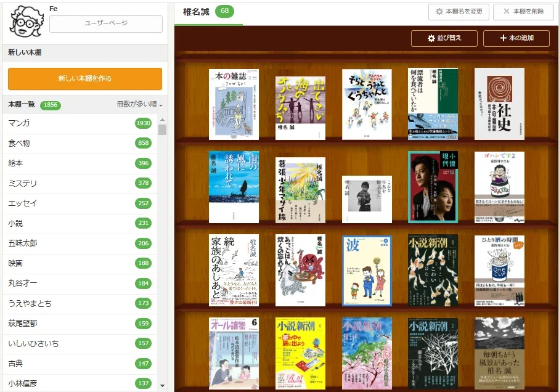Select 古典 shelf in list
Screen dimensions: 559x392
coord(80,364)
